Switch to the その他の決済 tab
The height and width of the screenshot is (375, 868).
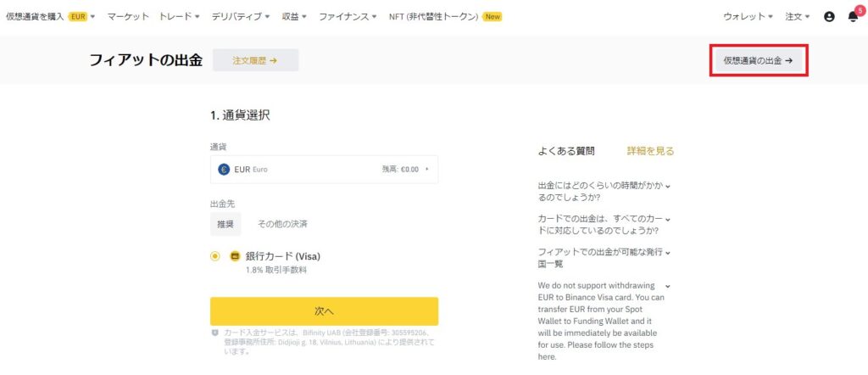tap(282, 224)
